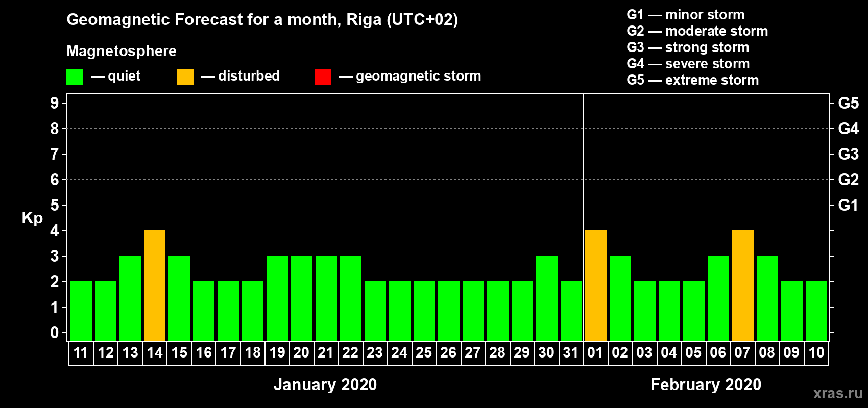Click the 'G3 — strong storm' legend text
868x408 pixels.
688,47
